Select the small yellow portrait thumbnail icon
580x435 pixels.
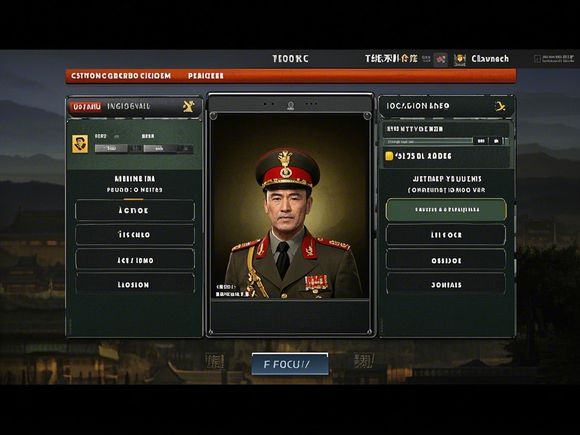(x=80, y=144)
